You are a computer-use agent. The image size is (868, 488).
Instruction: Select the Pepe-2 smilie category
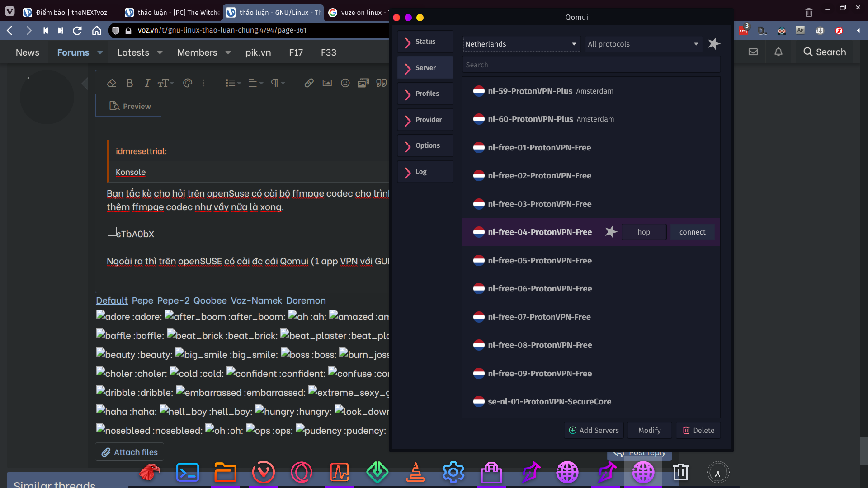click(x=173, y=300)
